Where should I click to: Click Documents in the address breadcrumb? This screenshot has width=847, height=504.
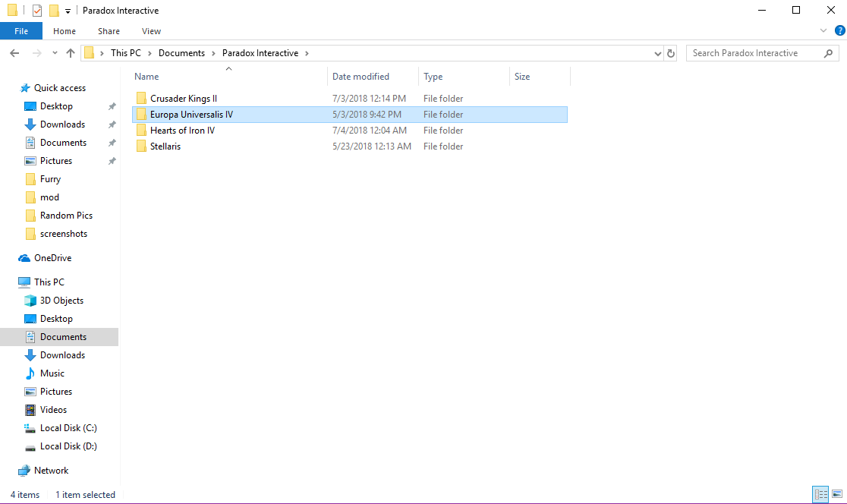point(181,53)
